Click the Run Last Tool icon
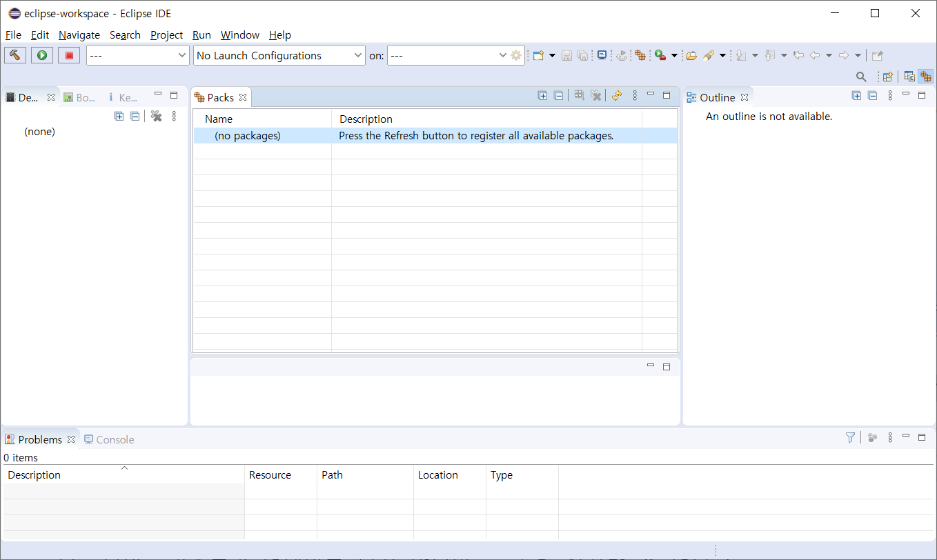The image size is (937, 560). click(660, 55)
